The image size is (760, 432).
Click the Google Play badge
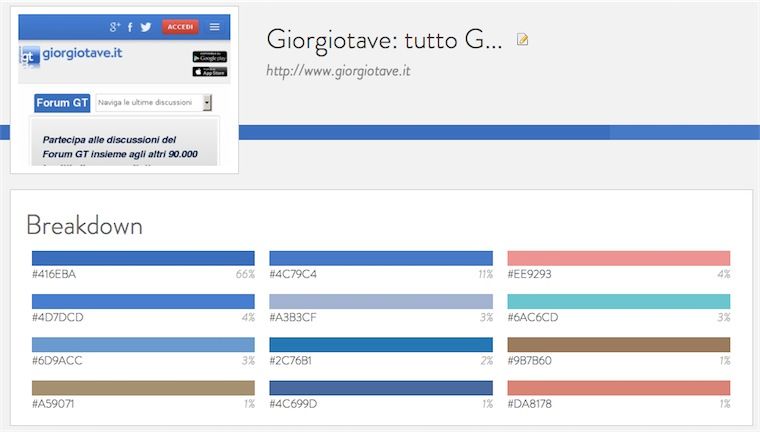click(209, 57)
